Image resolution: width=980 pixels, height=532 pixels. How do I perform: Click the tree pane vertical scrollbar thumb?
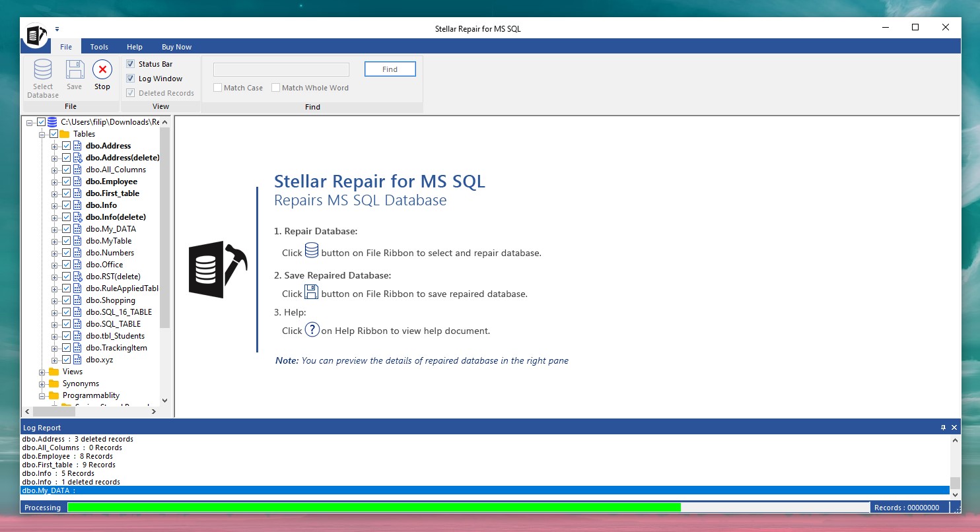[x=165, y=228]
